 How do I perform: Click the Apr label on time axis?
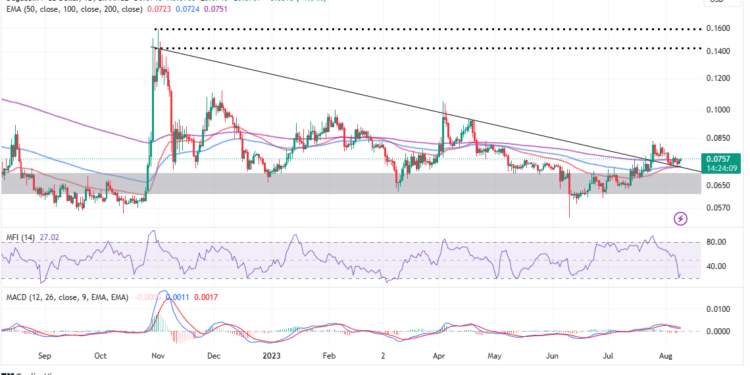click(x=439, y=356)
